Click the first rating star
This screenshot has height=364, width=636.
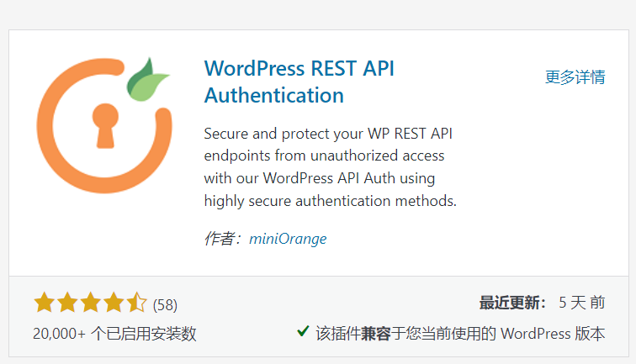(x=44, y=303)
